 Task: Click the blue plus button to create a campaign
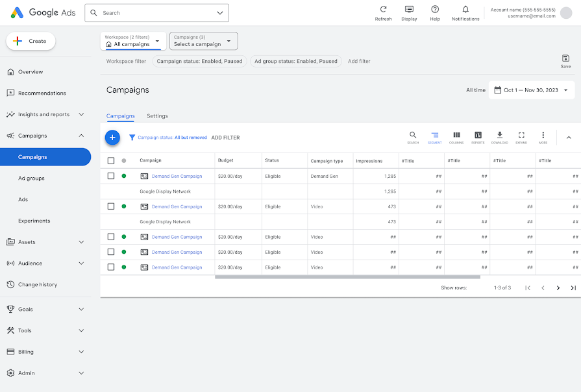click(112, 138)
